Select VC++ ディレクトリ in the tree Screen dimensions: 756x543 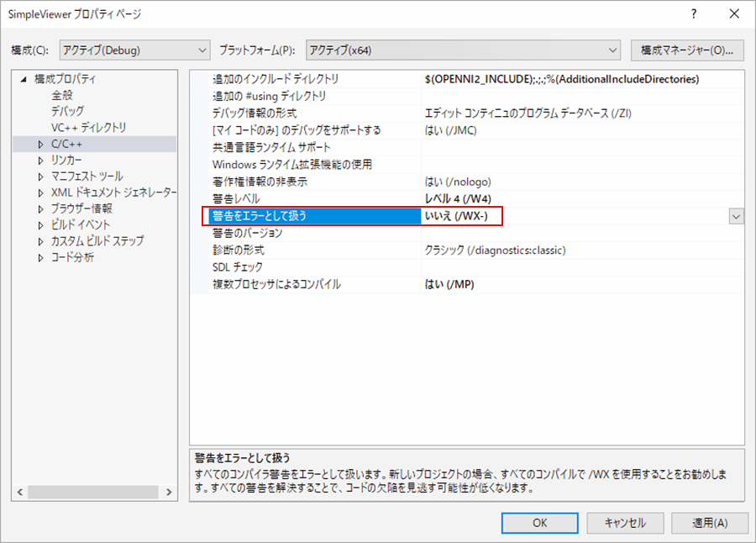[89, 128]
